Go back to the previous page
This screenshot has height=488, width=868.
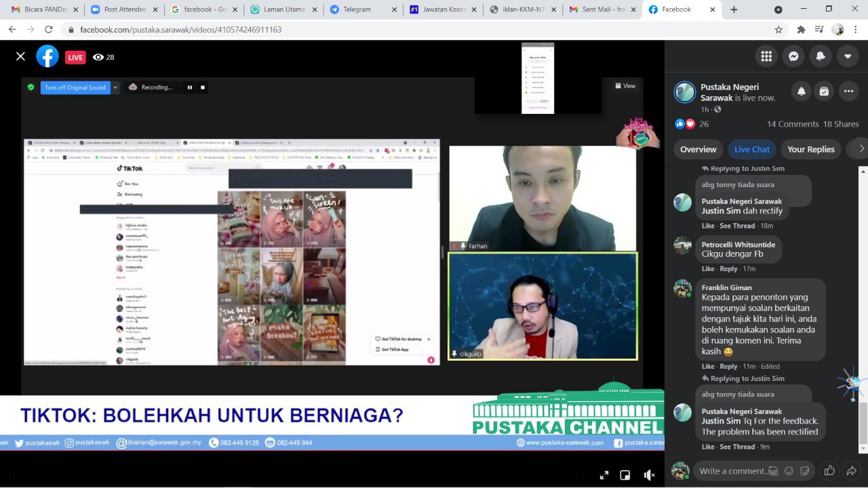pos(12,30)
